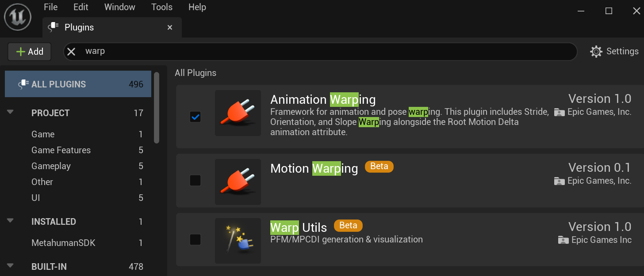
Task: Collapse the PROJECT category arrow
Action: tap(11, 113)
